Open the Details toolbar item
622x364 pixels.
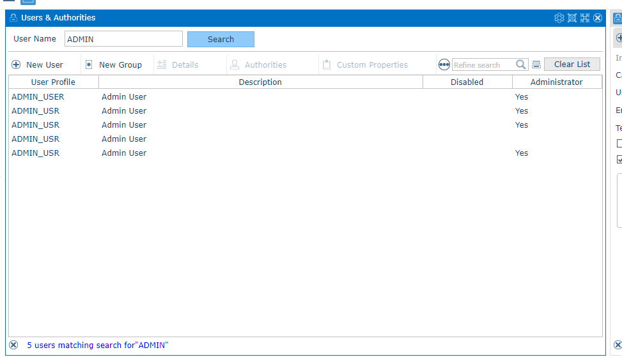pyautogui.click(x=178, y=64)
